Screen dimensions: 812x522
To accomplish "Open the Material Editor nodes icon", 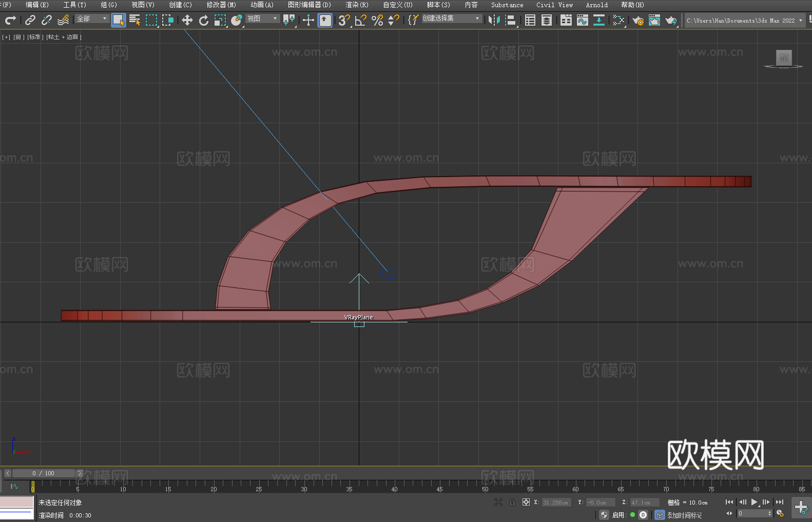I will click(618, 20).
